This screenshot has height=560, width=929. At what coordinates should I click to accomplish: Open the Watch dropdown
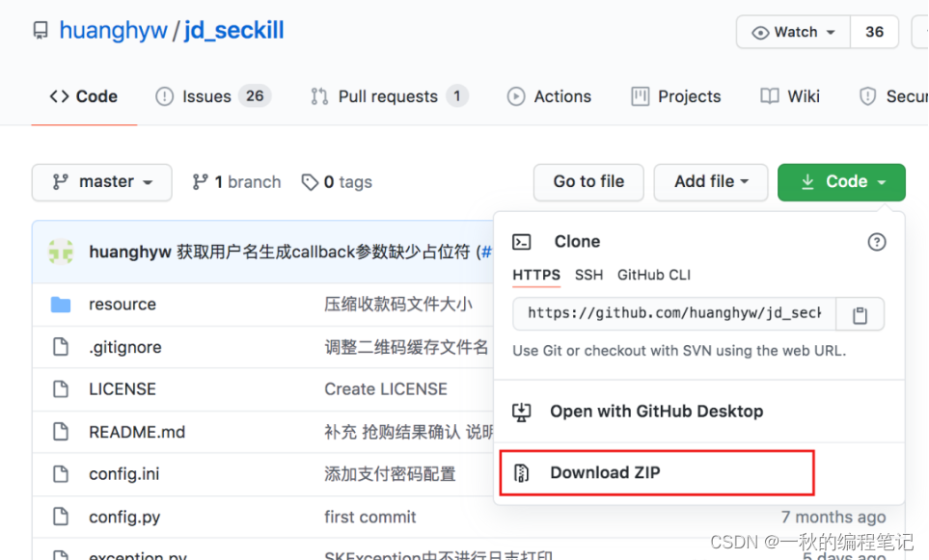(793, 32)
